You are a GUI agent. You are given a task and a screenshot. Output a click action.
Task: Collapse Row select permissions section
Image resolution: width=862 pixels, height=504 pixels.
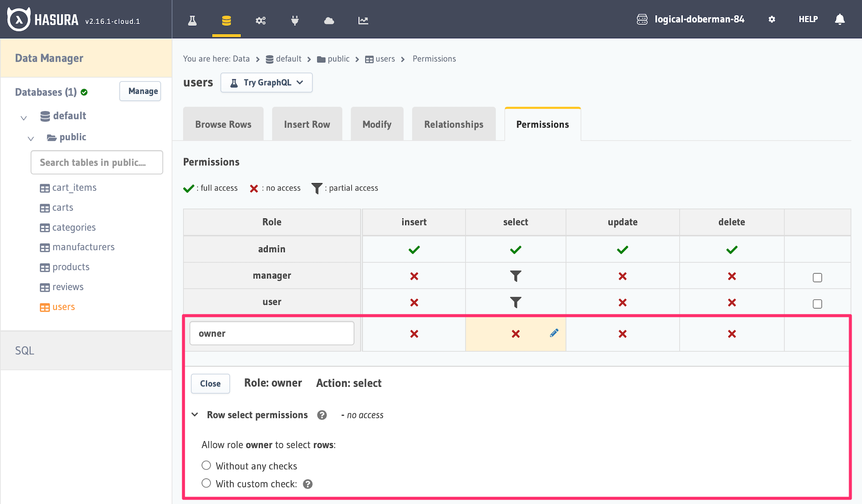pyautogui.click(x=195, y=414)
